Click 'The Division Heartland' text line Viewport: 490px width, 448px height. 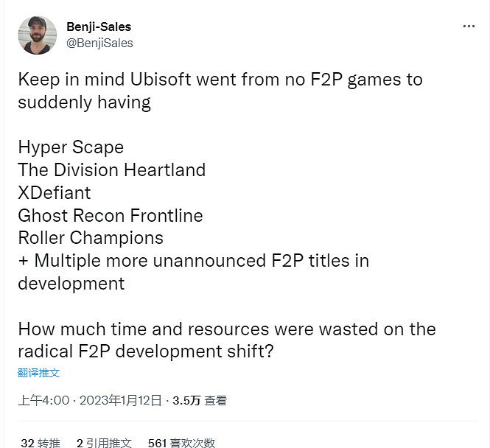point(111,169)
